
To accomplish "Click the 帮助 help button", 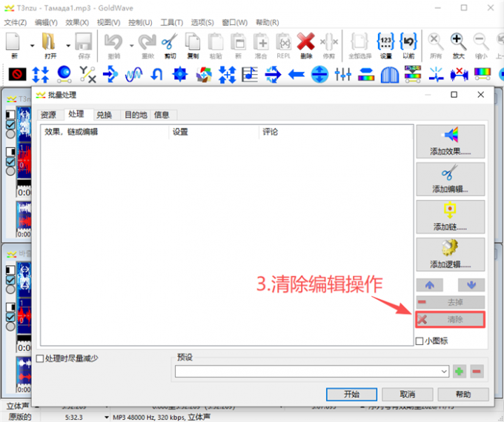I will 463,395.
